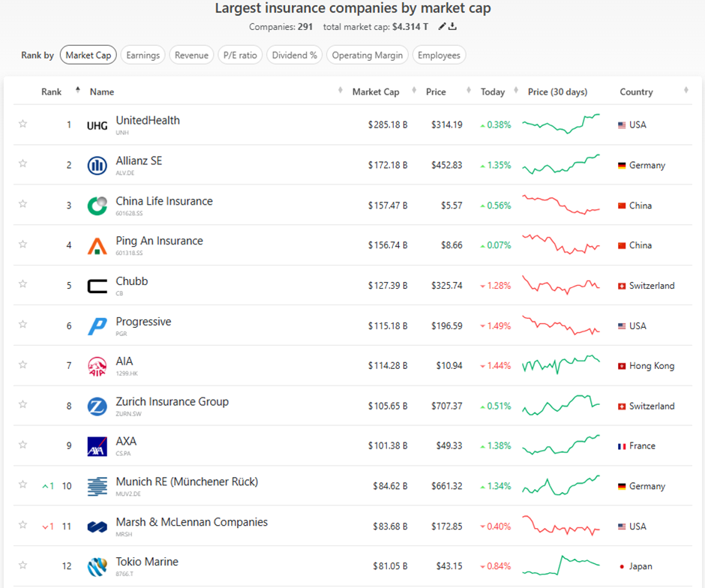The image size is (705, 588).
Task: Click the Zurich Insurance Group logo
Action: coord(97,406)
